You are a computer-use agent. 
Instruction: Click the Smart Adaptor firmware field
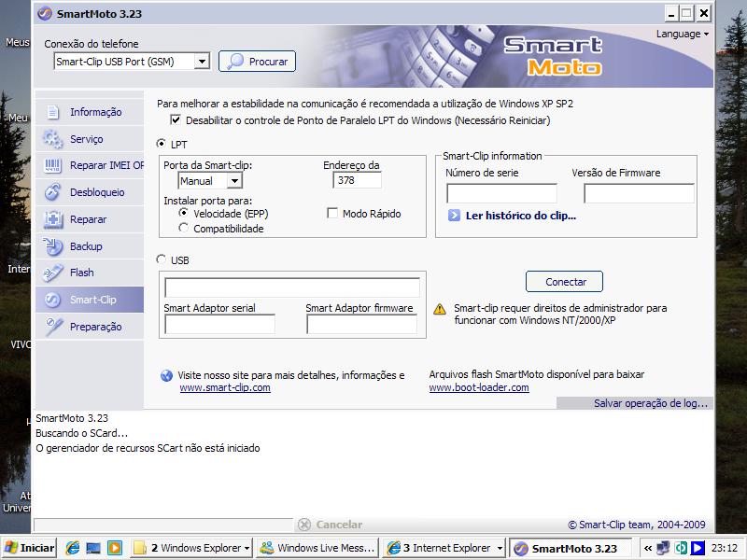pos(361,324)
